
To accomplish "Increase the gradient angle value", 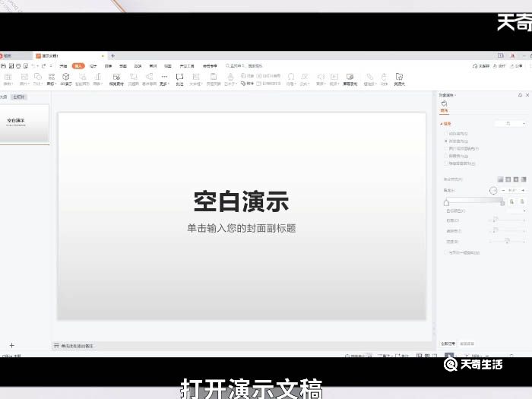I will (x=523, y=190).
